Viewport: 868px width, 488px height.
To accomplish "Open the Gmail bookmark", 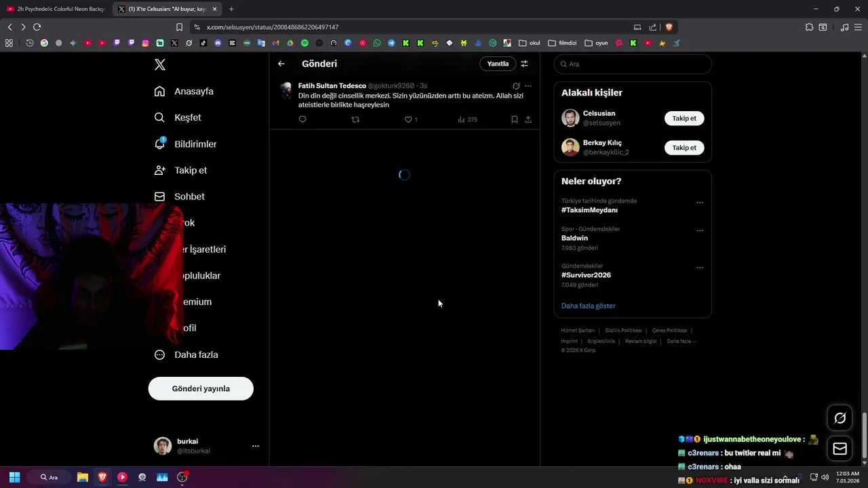I will click(x=275, y=43).
